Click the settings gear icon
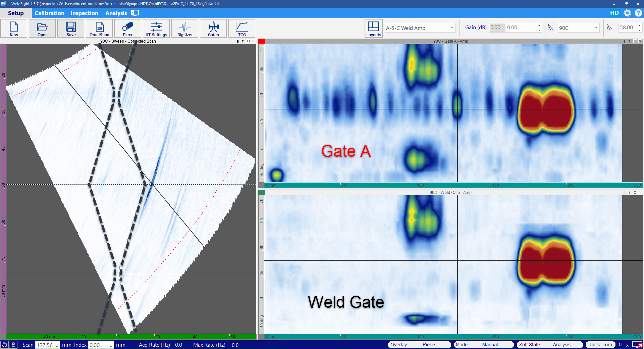Image resolution: width=644 pixels, height=349 pixels. point(627,13)
